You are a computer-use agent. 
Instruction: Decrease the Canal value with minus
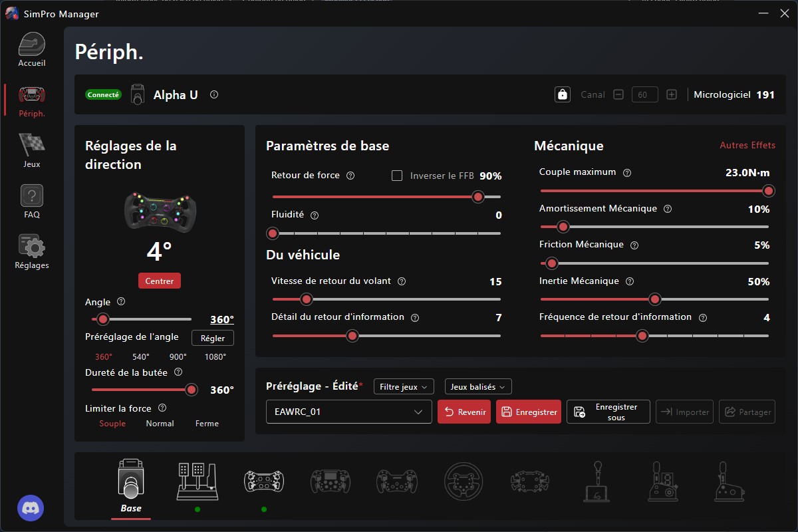tap(618, 94)
